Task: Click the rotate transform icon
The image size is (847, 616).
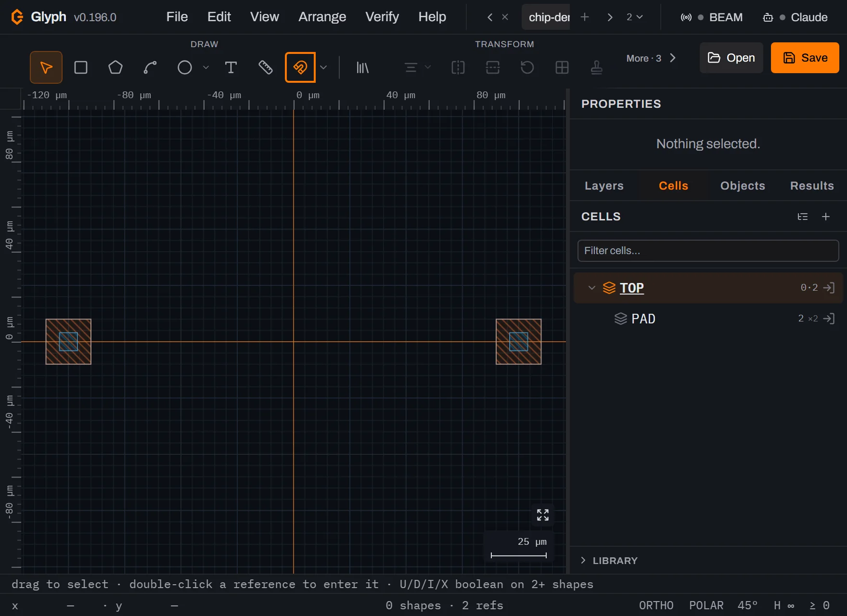Action: [x=527, y=67]
